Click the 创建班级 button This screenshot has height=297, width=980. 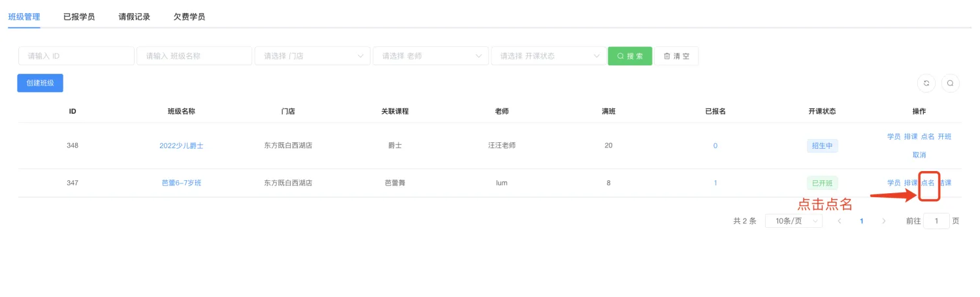pos(40,83)
